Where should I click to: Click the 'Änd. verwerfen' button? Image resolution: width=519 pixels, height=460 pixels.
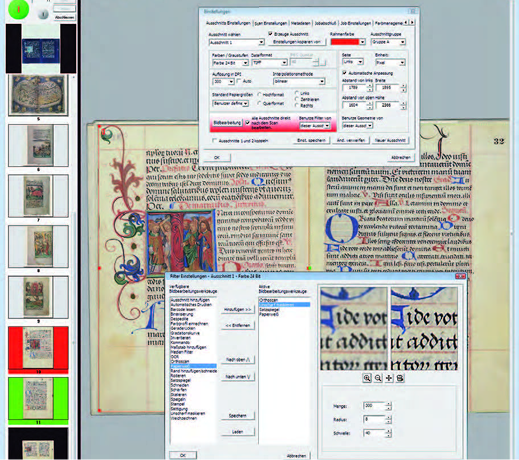(x=350, y=140)
